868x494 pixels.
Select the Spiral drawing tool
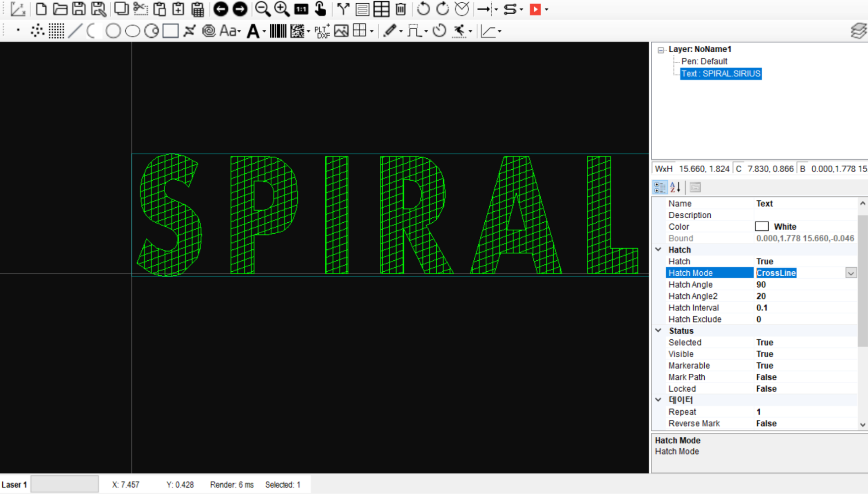coord(209,31)
